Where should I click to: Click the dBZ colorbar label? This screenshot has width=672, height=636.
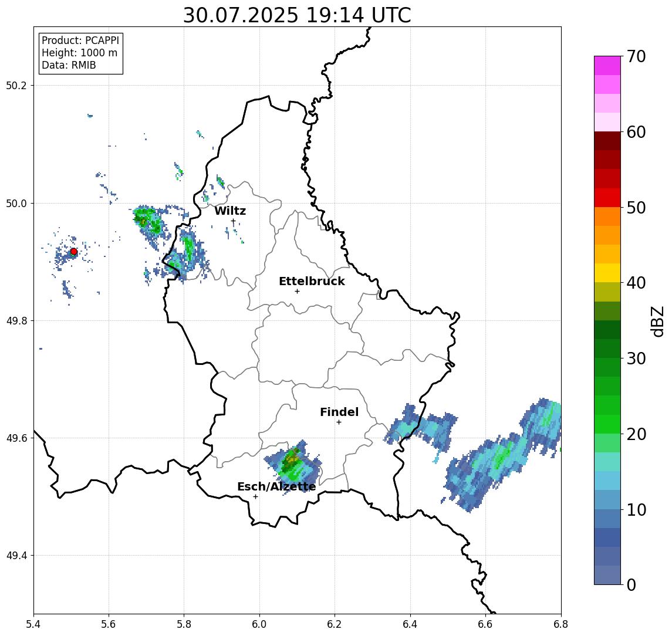[657, 322]
